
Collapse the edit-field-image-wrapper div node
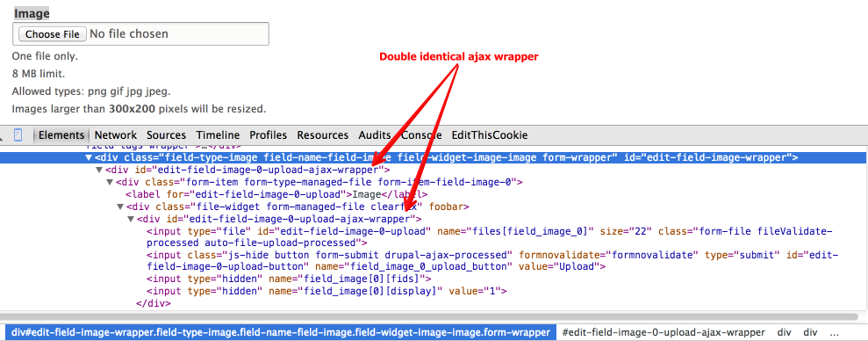pos(89,157)
